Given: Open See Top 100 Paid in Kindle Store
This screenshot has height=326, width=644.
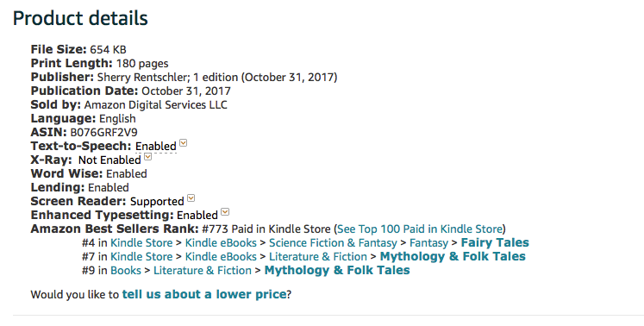Looking at the screenshot, I should pos(420,229).
